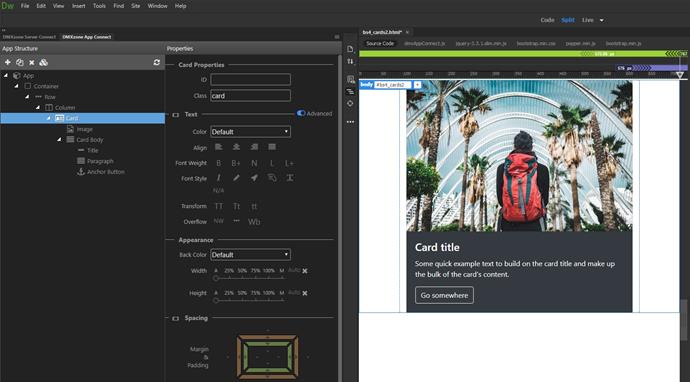Duplicate the selected App Structure component
Image resolution: width=690 pixels, height=382 pixels.
(19, 62)
